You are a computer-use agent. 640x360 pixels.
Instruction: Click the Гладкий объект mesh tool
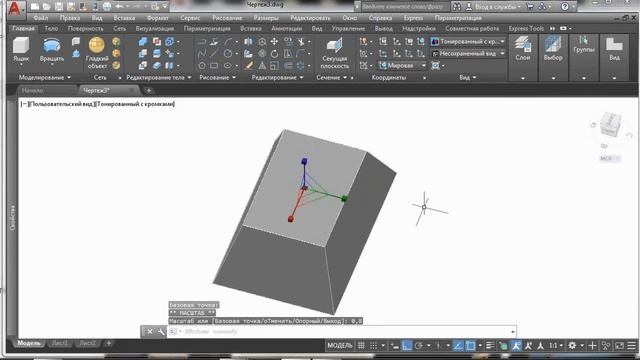tap(97, 53)
